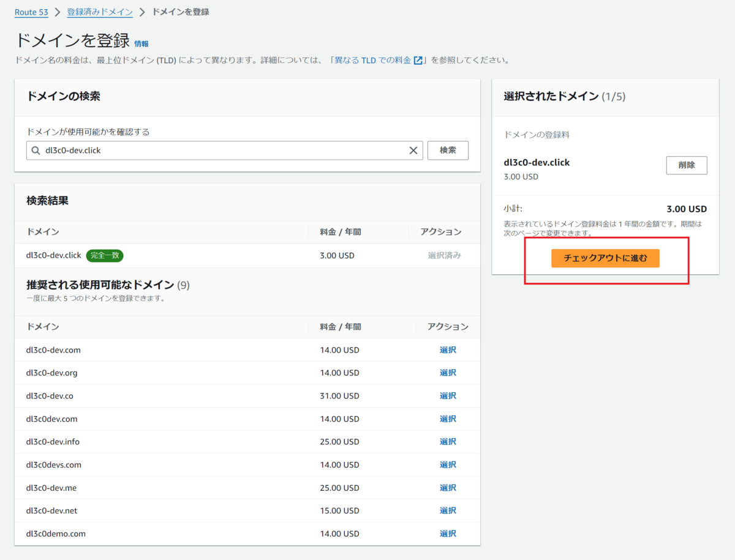Screen dimensions: 735x560
Task: Clear the domain search field with X icon
Action: pos(413,151)
